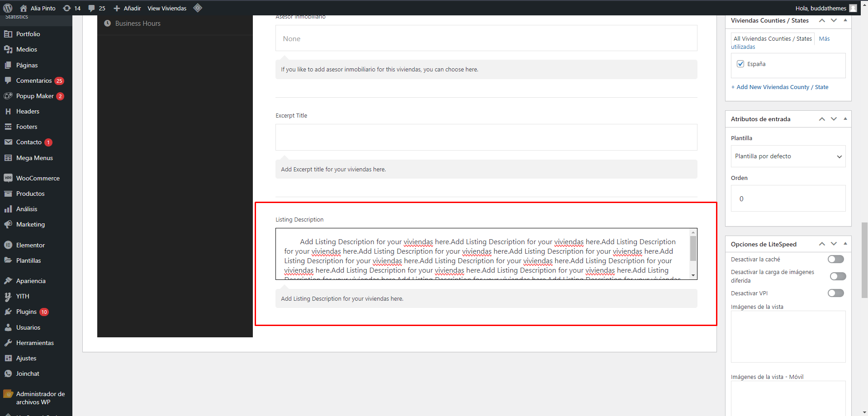This screenshot has height=416, width=868.
Task: Click the Portfolio sidebar icon
Action: pyautogui.click(x=8, y=34)
